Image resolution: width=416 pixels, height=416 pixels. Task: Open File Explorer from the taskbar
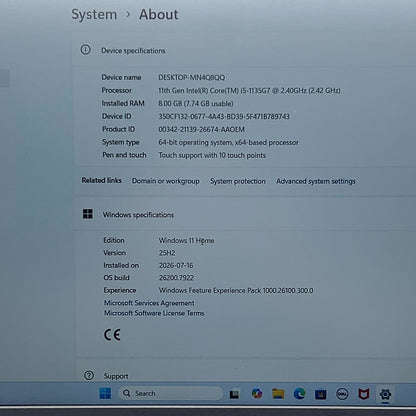coord(278,394)
